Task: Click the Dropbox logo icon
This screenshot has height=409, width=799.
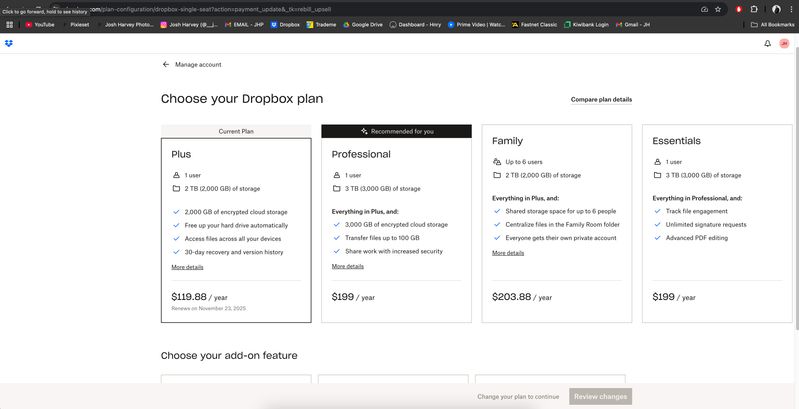Action: (9, 43)
